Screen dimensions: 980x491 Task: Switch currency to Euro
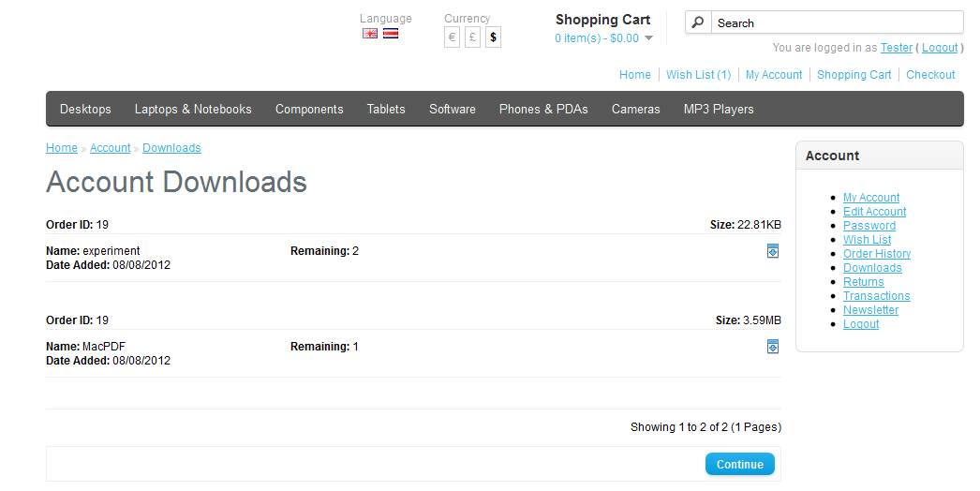click(x=452, y=37)
